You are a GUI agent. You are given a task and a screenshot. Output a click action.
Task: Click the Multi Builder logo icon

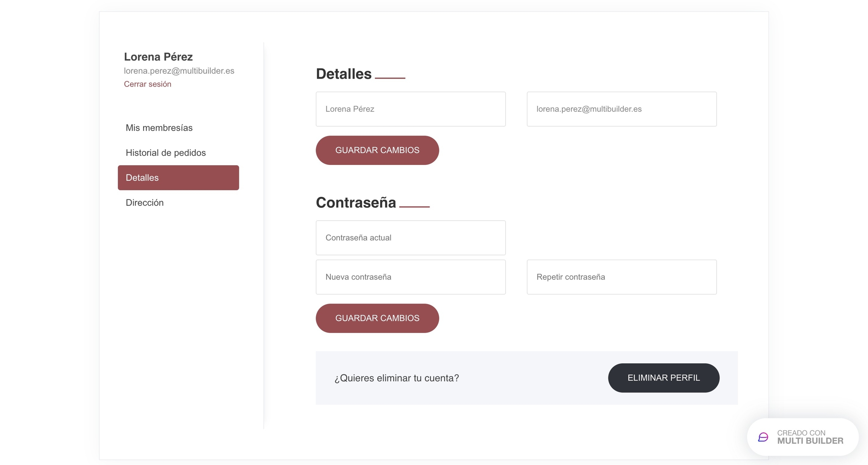point(763,437)
